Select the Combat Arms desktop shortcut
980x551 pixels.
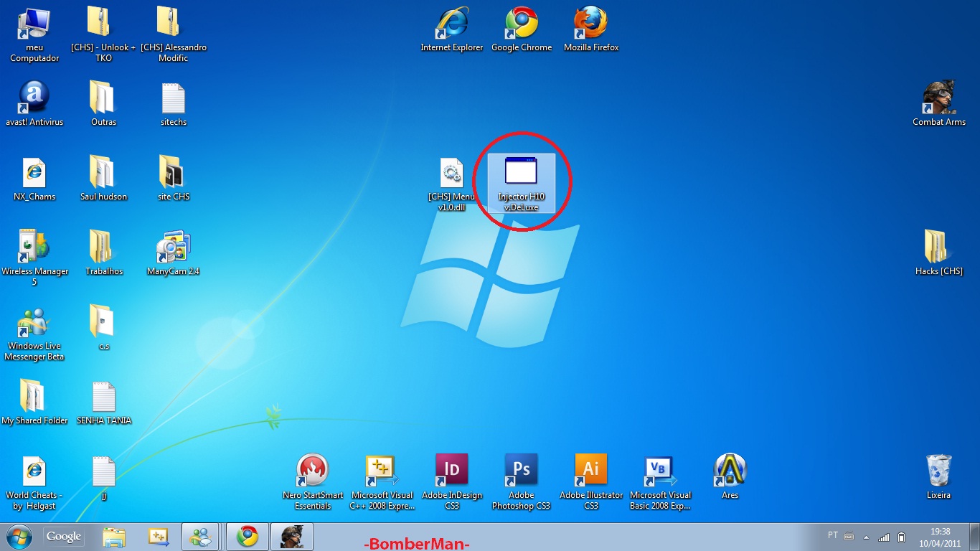(x=939, y=104)
